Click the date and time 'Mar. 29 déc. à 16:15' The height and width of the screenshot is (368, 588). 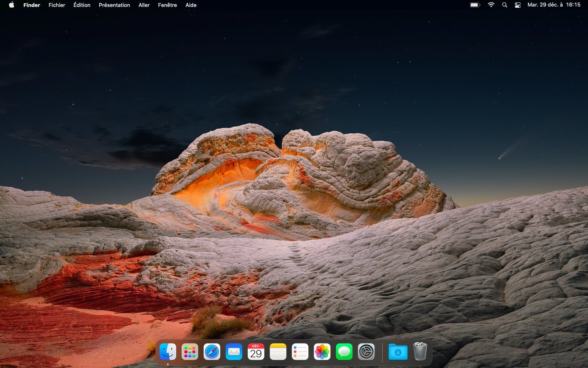(x=554, y=5)
